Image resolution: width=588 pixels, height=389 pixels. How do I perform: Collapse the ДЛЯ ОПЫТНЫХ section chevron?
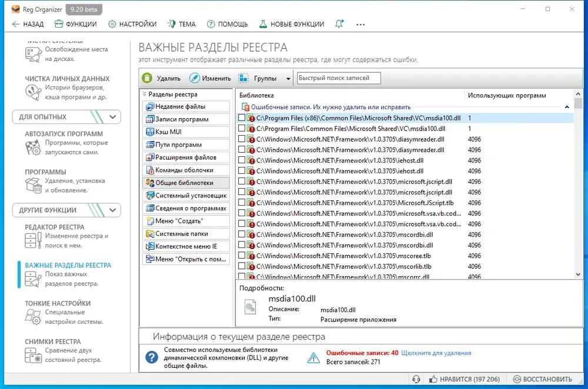(112, 117)
